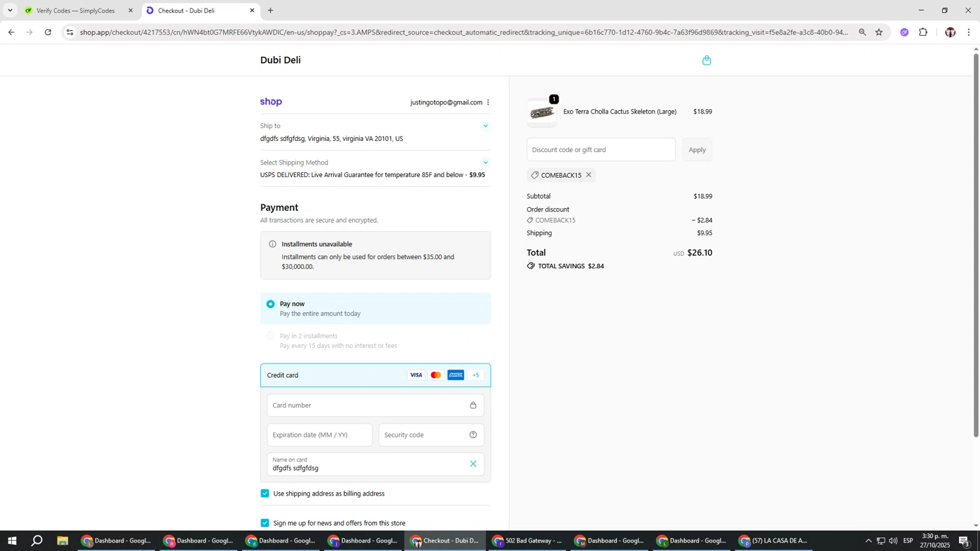Viewport: 980px width, 551px height.
Task: Click the Dubi Deli store name
Action: pyautogui.click(x=280, y=60)
